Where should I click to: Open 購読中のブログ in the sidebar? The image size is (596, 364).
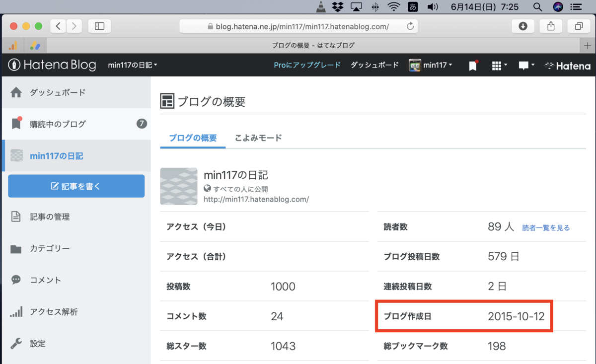76,124
